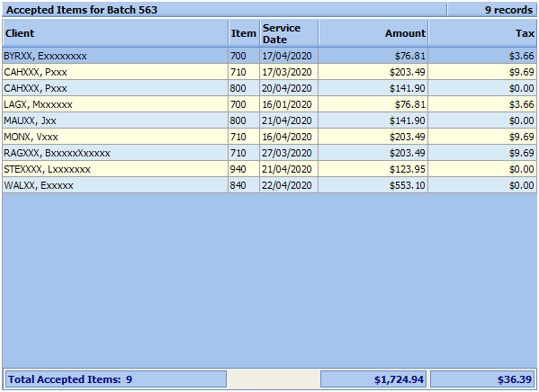
Task: Click amount $203.49 in RAGXXX row
Action: tap(373, 153)
